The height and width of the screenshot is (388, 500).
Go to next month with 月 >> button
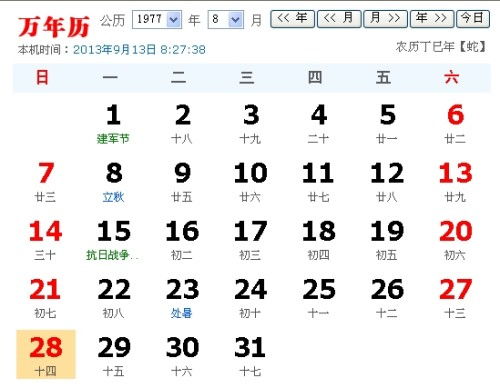point(385,18)
